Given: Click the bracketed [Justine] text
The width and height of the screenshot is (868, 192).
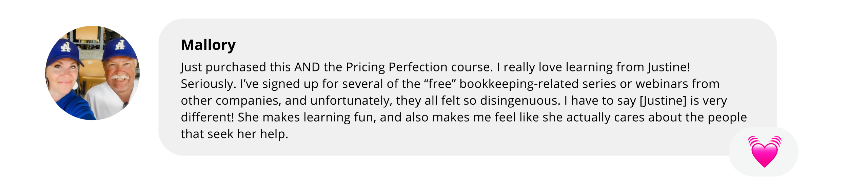Looking at the screenshot, I should (663, 101).
